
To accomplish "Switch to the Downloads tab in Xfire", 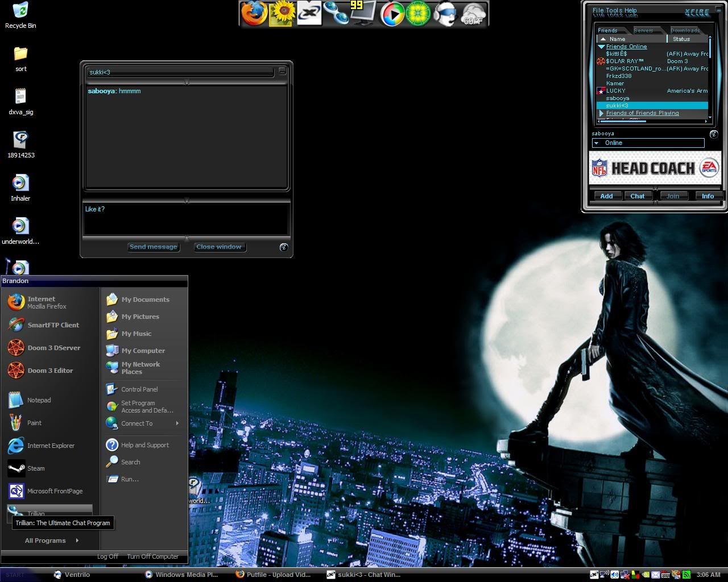I will pyautogui.click(x=685, y=30).
